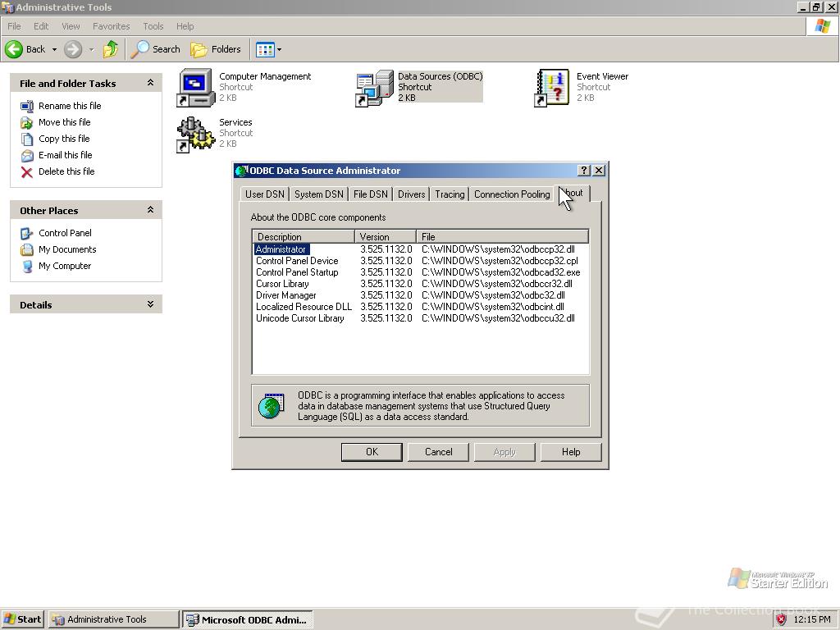Click the Copy this file icon

point(27,139)
